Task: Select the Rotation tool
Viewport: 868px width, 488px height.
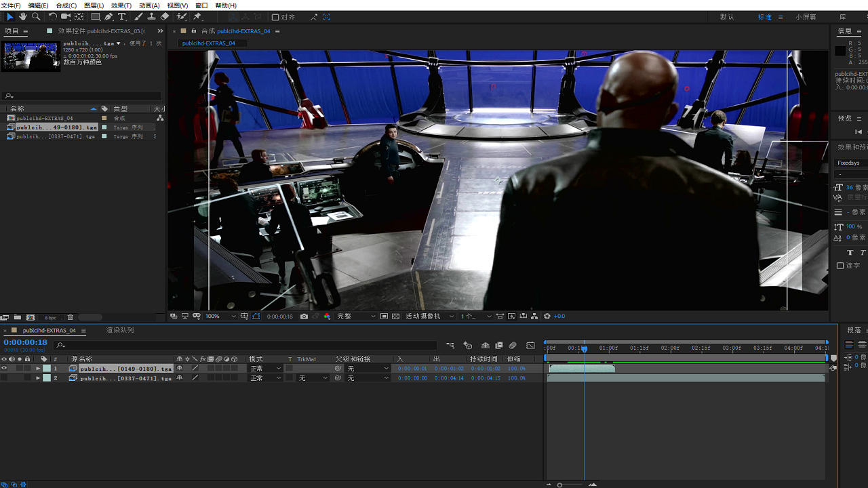Action: pos(52,16)
